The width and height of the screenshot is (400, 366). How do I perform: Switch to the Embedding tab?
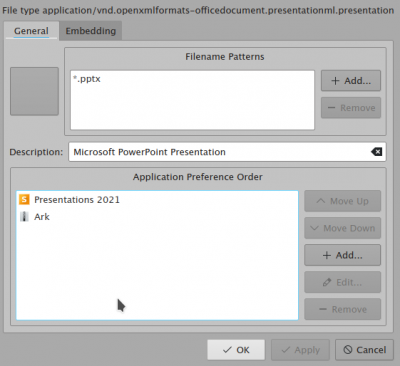(90, 31)
